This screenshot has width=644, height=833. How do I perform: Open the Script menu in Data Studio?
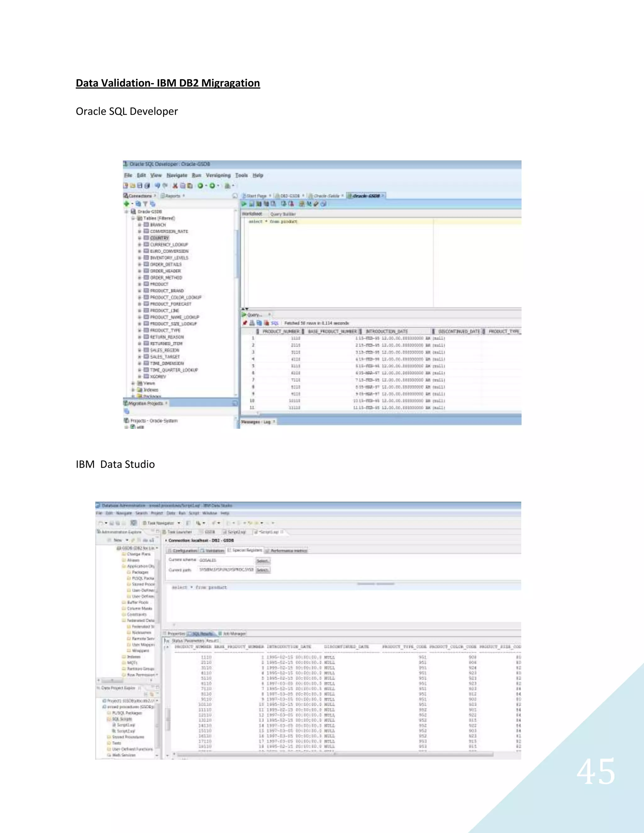tap(194, 513)
